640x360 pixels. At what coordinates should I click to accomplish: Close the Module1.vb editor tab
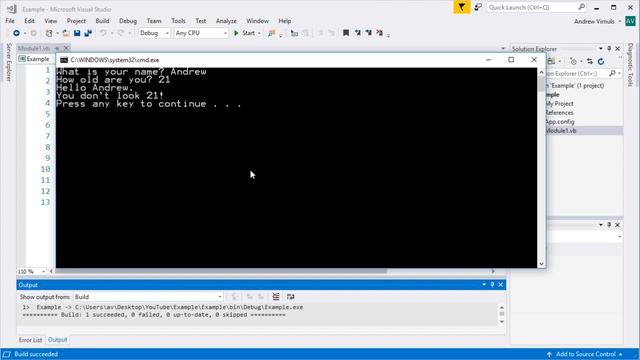point(66,48)
